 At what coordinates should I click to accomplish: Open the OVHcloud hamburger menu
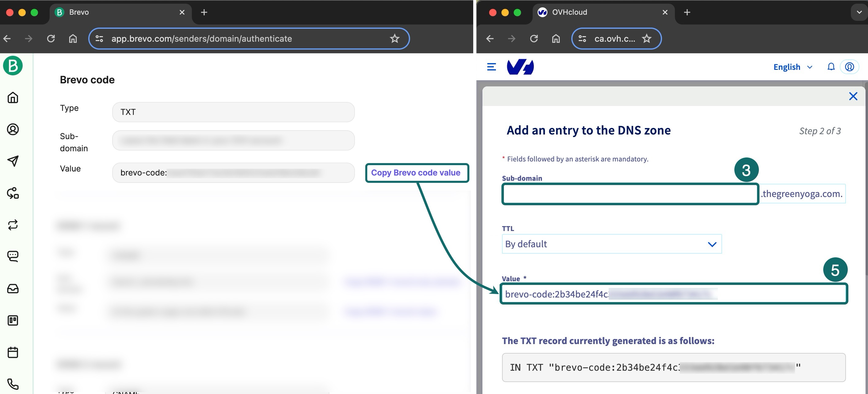(492, 67)
